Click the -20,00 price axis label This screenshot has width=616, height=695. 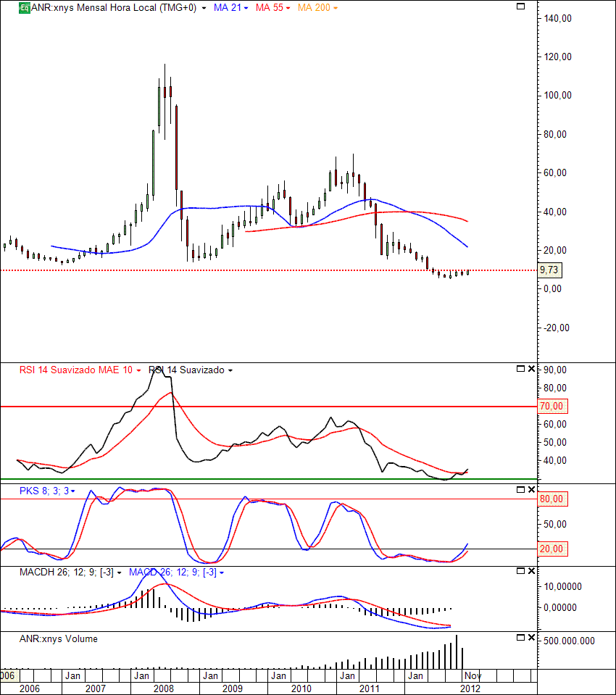557,328
